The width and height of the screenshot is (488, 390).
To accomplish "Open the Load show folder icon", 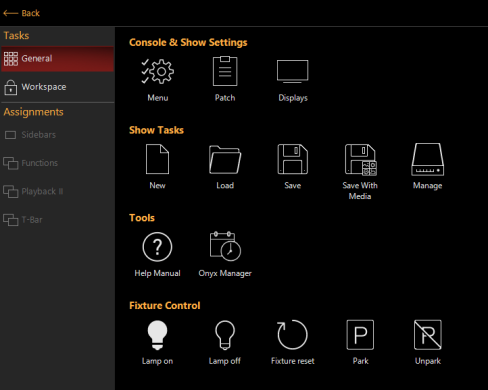I will [x=225, y=159].
